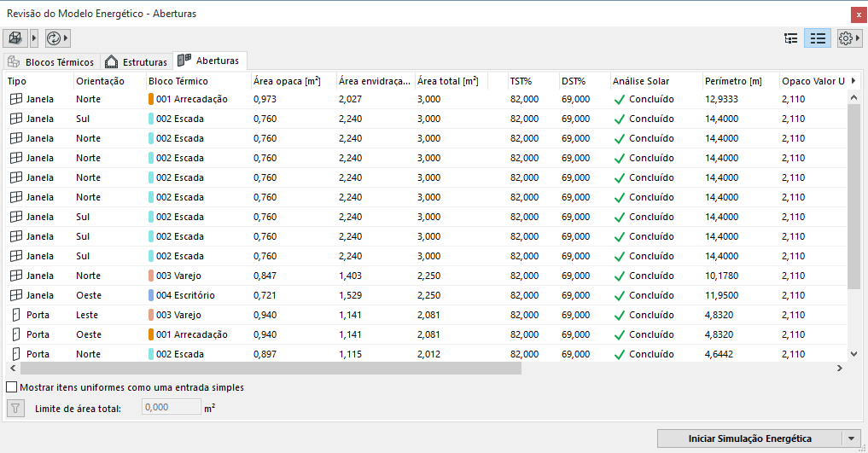Click the window icon in the Arrecadação Janela row

(x=15, y=99)
